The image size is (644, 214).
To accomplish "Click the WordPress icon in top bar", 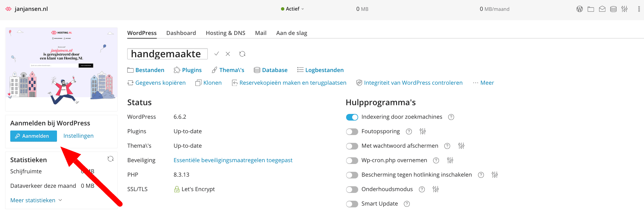I will point(579,9).
